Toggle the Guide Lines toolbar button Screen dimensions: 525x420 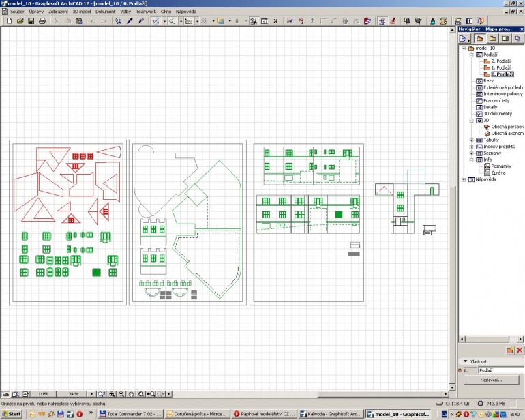pyautogui.click(x=155, y=20)
